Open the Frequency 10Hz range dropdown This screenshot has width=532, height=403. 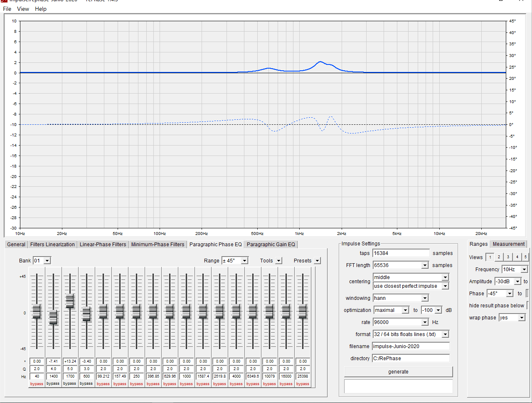524,269
